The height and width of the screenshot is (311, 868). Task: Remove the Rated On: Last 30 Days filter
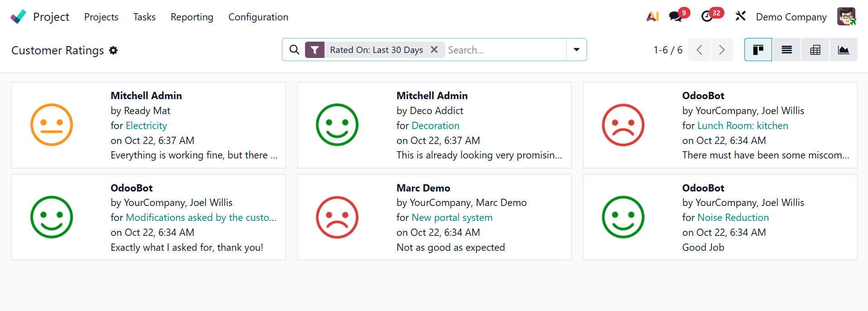pos(434,50)
